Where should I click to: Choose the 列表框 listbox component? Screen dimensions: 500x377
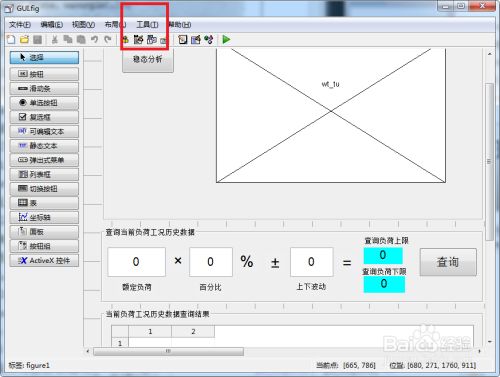click(x=44, y=174)
